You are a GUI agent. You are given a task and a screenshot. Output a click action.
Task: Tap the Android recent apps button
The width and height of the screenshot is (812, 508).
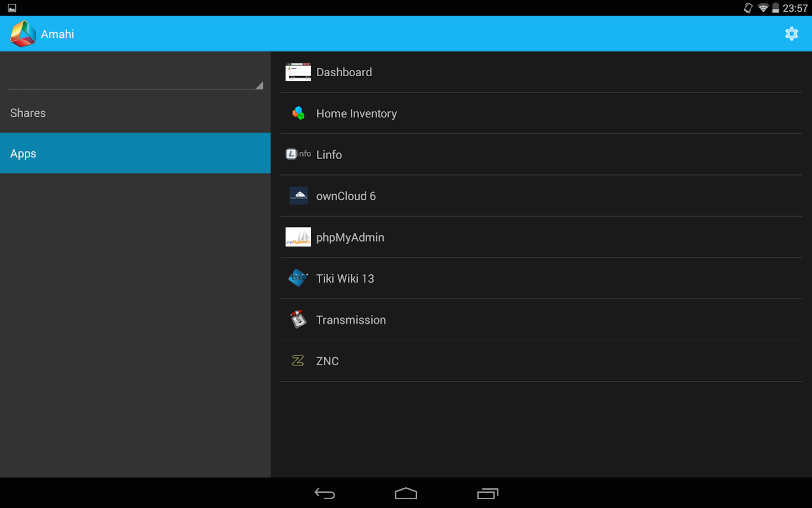(x=488, y=493)
